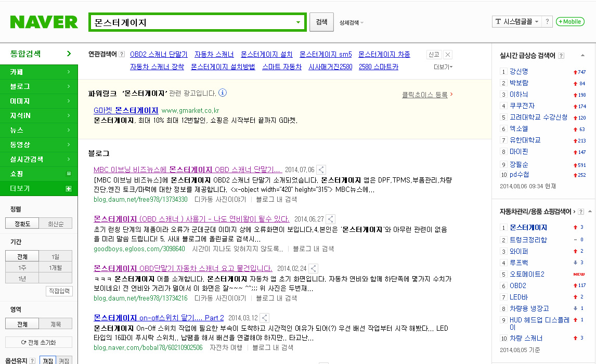The width and height of the screenshot is (596, 364).
Task: Collapse the 실시간 급상승 검색어 panel
Action: [x=582, y=56]
